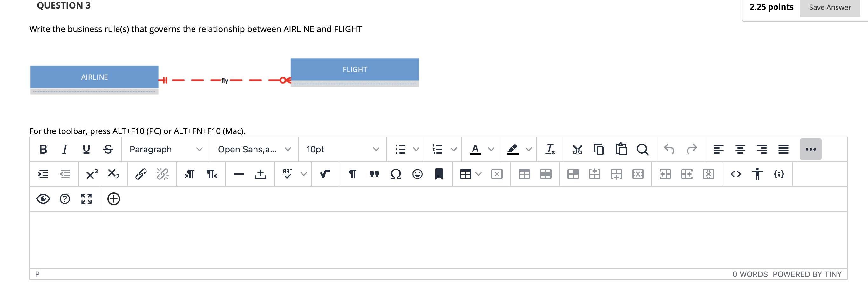Redo the last action
868x296 pixels.
click(x=691, y=149)
